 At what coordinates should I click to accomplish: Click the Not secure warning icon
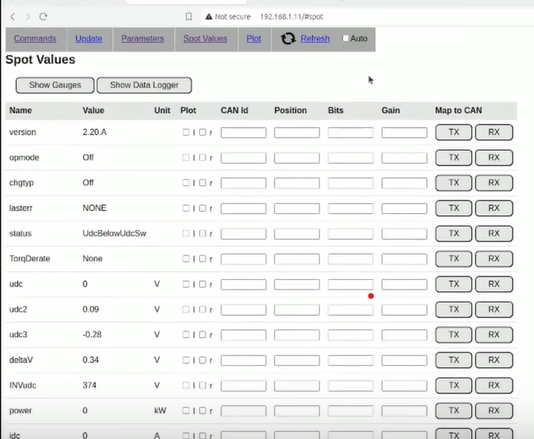[209, 16]
